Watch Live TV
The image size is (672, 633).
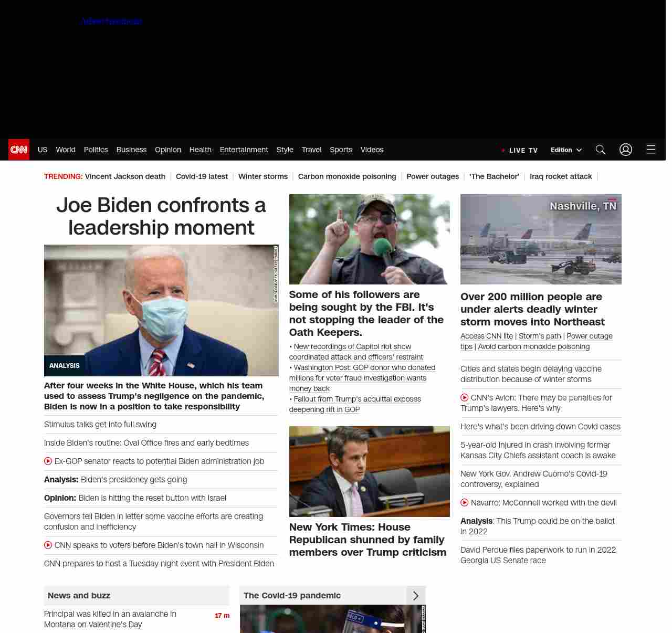[520, 150]
